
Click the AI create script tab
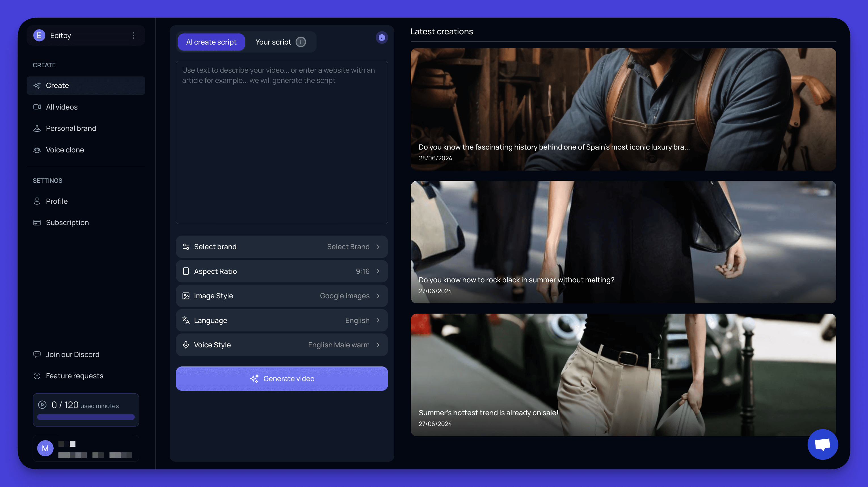point(212,42)
